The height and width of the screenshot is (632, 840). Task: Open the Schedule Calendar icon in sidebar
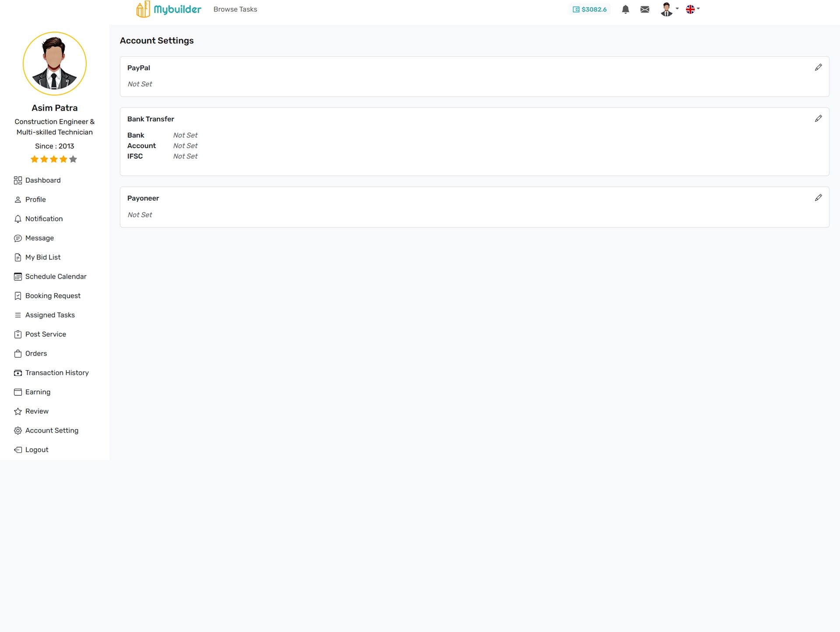coord(18,277)
